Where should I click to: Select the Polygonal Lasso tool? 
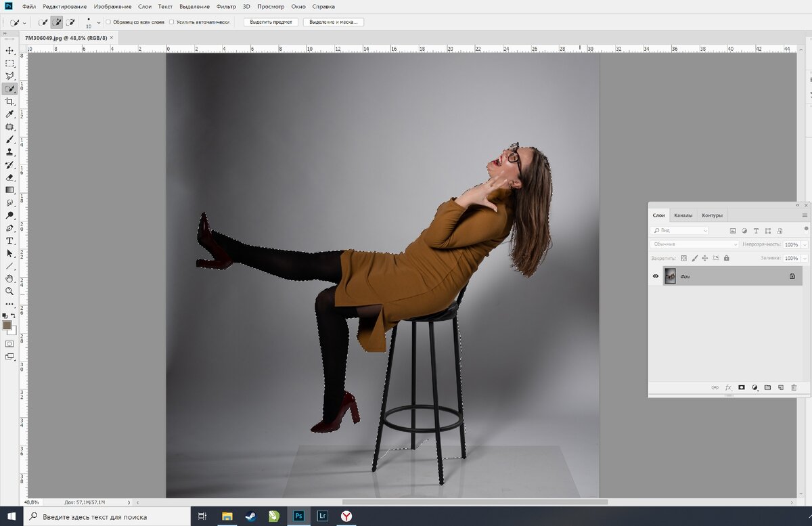pyautogui.click(x=9, y=76)
